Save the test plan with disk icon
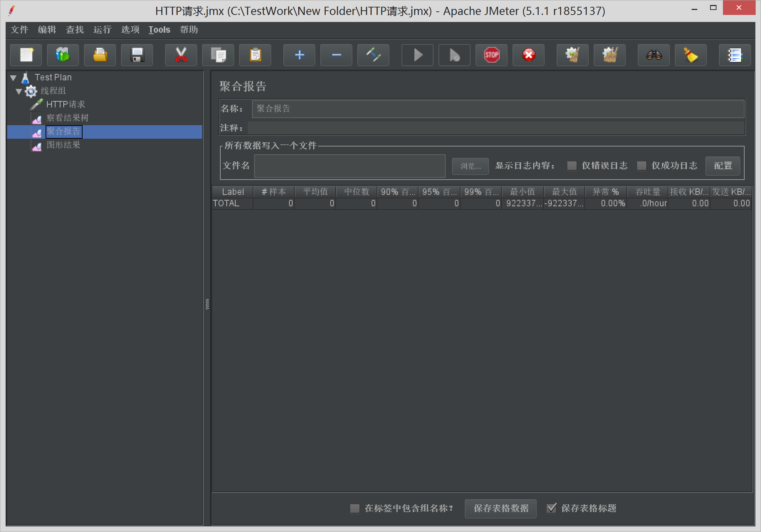This screenshot has width=761, height=532. click(x=137, y=55)
